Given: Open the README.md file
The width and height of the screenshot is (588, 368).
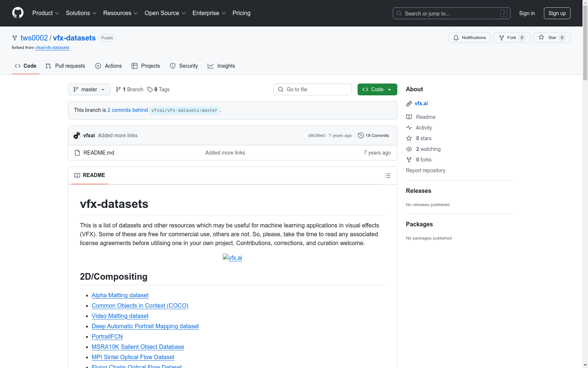Looking at the screenshot, I should point(99,153).
